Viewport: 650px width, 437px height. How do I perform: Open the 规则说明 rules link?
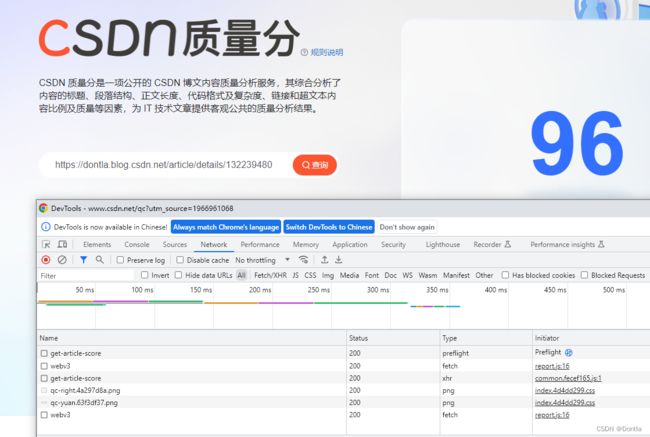(x=327, y=52)
